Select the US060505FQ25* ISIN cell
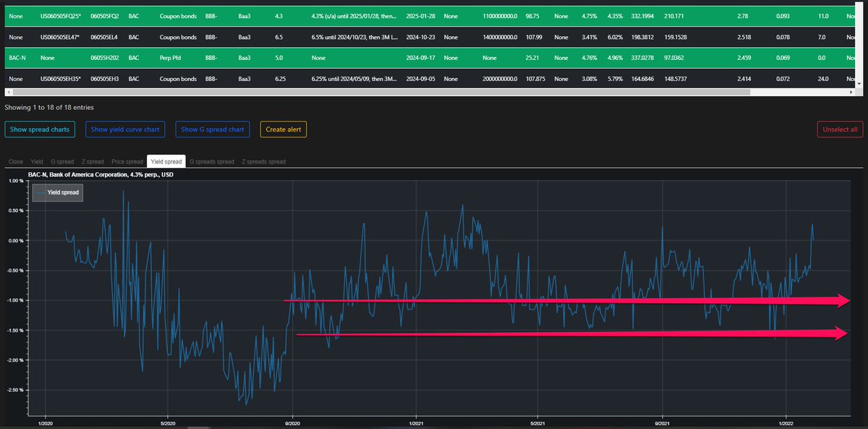Viewport: 868px width, 429px height. pos(60,15)
